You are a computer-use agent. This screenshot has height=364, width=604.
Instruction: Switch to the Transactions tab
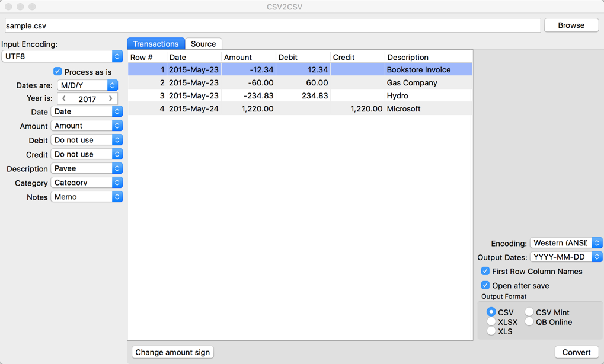click(155, 43)
